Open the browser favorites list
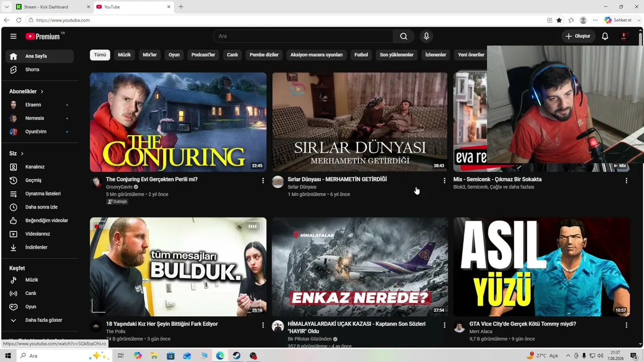 point(571,20)
